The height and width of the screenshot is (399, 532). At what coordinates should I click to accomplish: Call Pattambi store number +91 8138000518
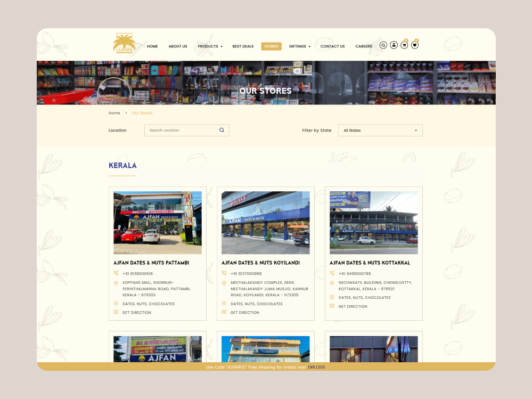click(x=138, y=273)
